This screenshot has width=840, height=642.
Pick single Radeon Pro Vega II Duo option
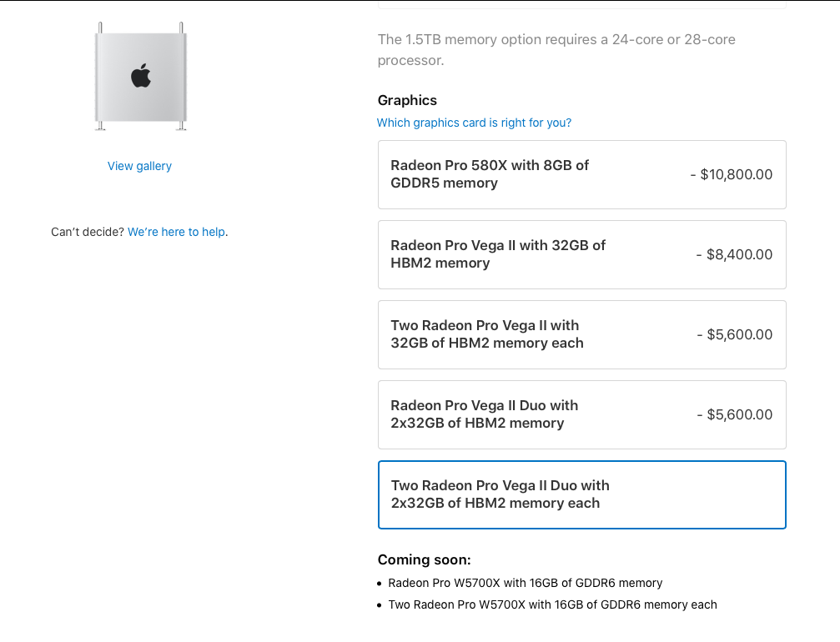(x=581, y=414)
